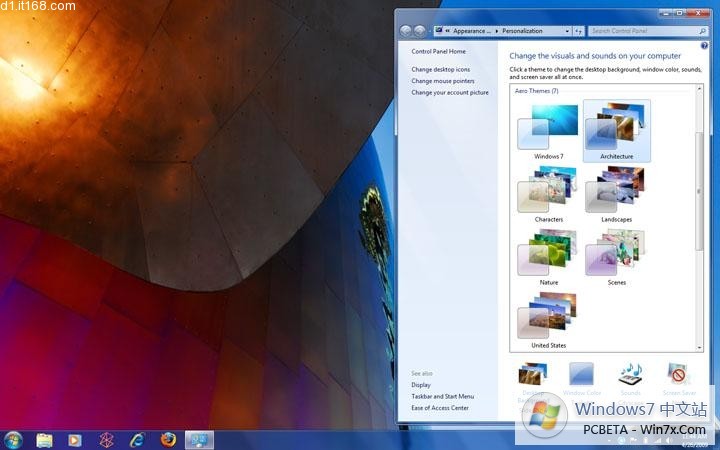Close the Personalization window
The height and width of the screenshot is (450, 720).
click(x=698, y=13)
